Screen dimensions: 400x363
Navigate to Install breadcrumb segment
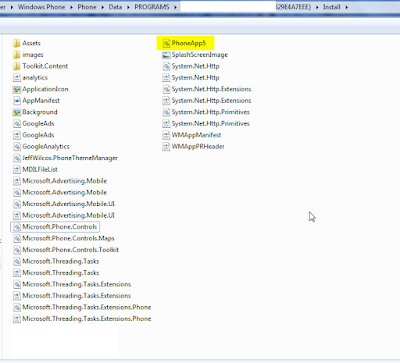[x=332, y=7]
